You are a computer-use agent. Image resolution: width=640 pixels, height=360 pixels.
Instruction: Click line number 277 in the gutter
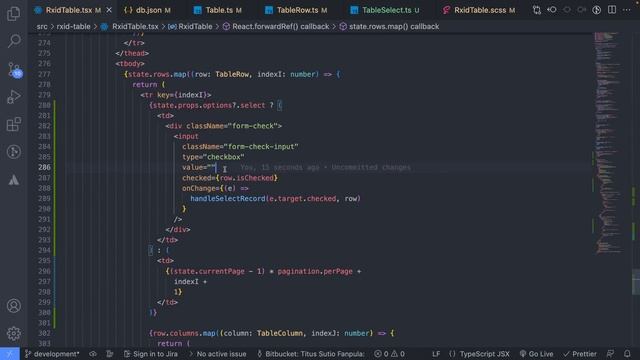point(44,74)
